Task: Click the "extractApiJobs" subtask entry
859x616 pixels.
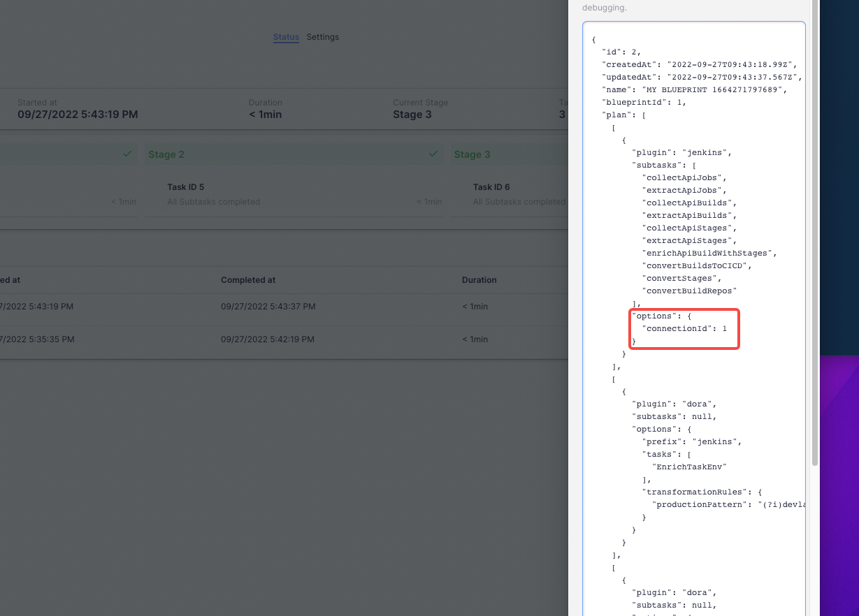Action: click(684, 190)
